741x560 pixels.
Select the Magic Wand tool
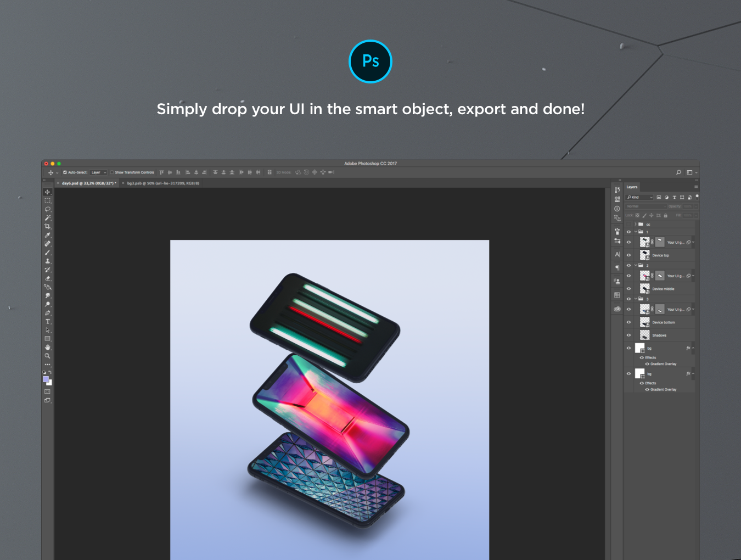click(x=48, y=218)
